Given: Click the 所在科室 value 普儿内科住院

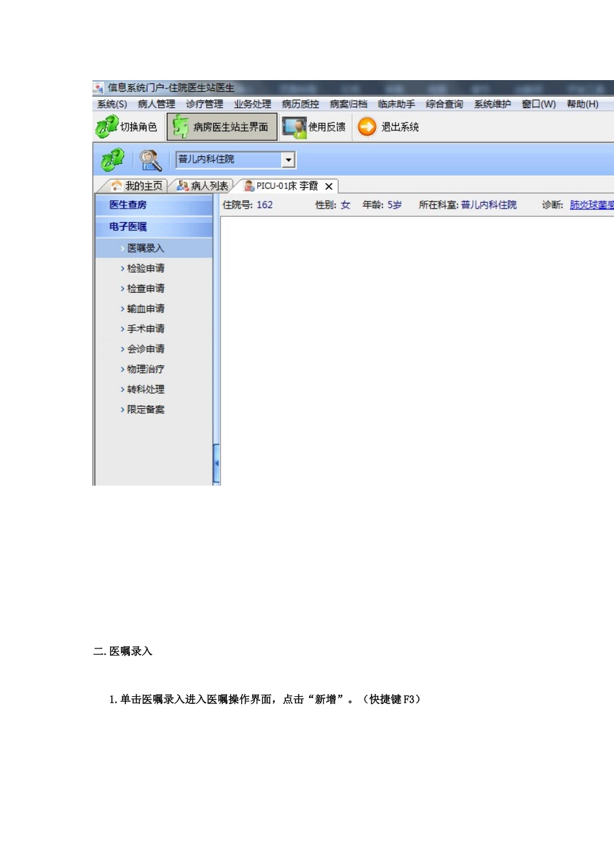Looking at the screenshot, I should 489,205.
